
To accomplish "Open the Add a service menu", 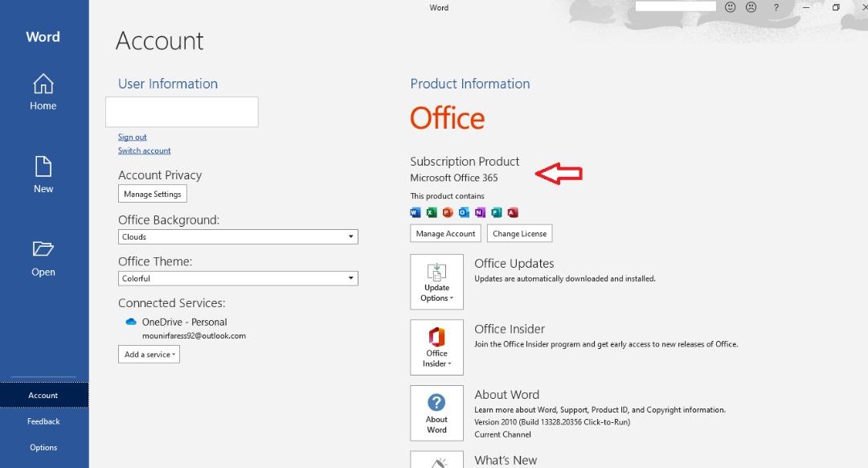I will tap(149, 355).
